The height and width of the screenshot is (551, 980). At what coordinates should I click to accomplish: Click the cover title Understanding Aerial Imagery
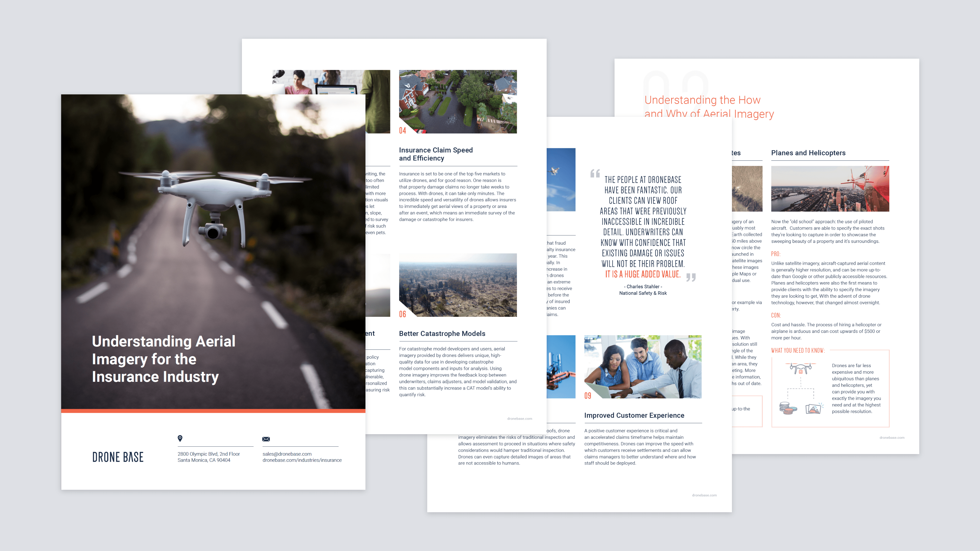coord(163,359)
